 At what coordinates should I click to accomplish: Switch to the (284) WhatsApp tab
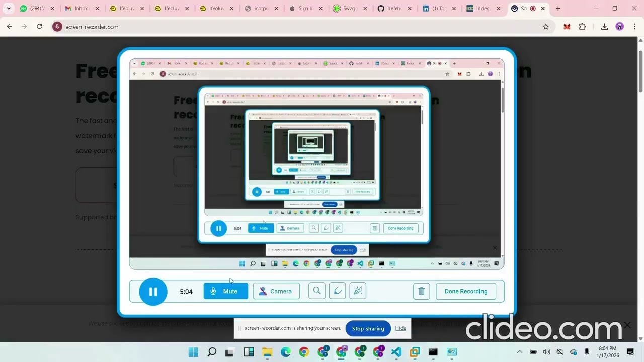click(x=37, y=9)
